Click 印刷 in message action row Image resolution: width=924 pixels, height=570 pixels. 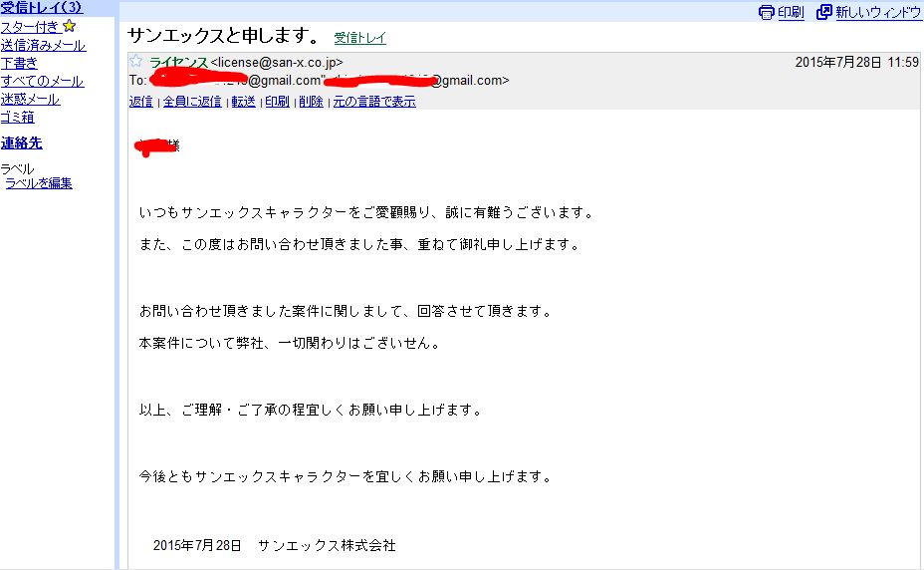(x=277, y=102)
